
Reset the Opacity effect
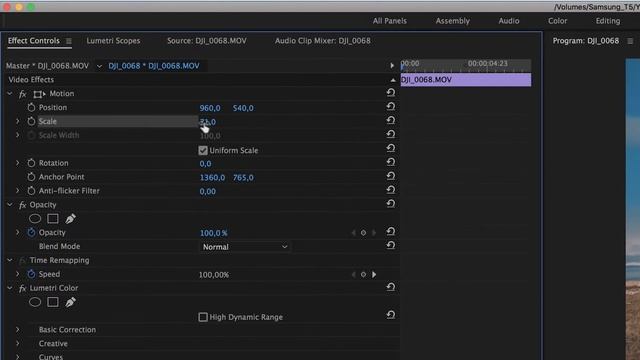(391, 204)
